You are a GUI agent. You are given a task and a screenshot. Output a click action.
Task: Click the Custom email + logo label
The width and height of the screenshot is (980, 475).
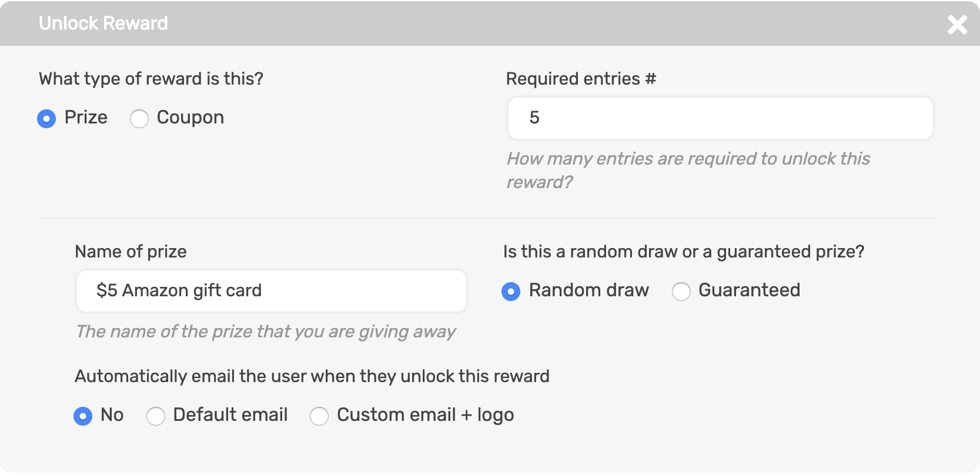point(424,415)
